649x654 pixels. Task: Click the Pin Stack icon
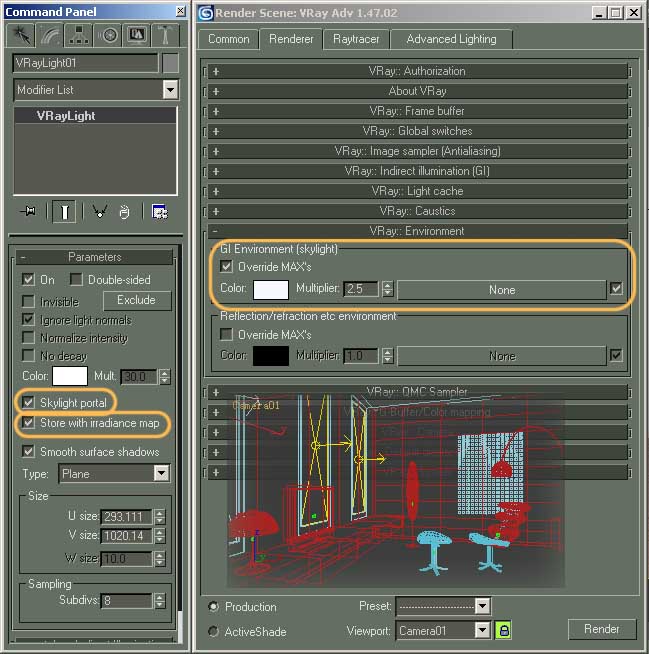tap(28, 211)
